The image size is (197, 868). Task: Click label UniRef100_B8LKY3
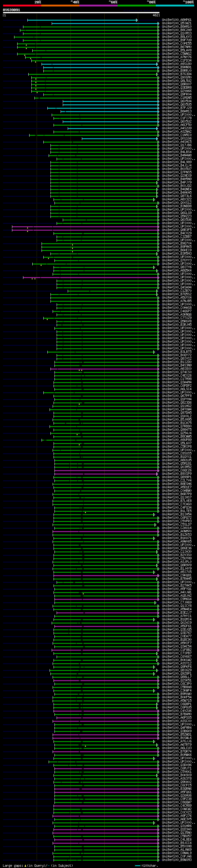(x=177, y=37)
